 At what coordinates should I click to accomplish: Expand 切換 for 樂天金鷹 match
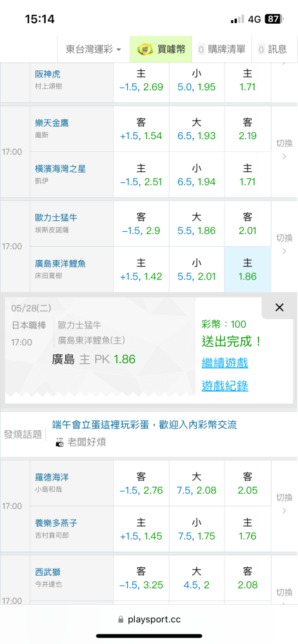[x=284, y=149]
